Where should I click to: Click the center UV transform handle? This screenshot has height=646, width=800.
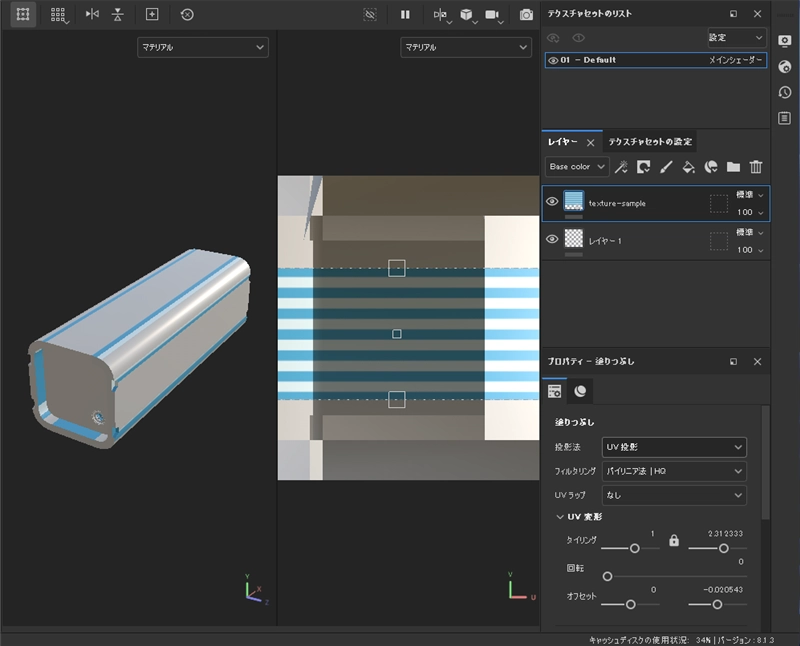[x=397, y=334]
